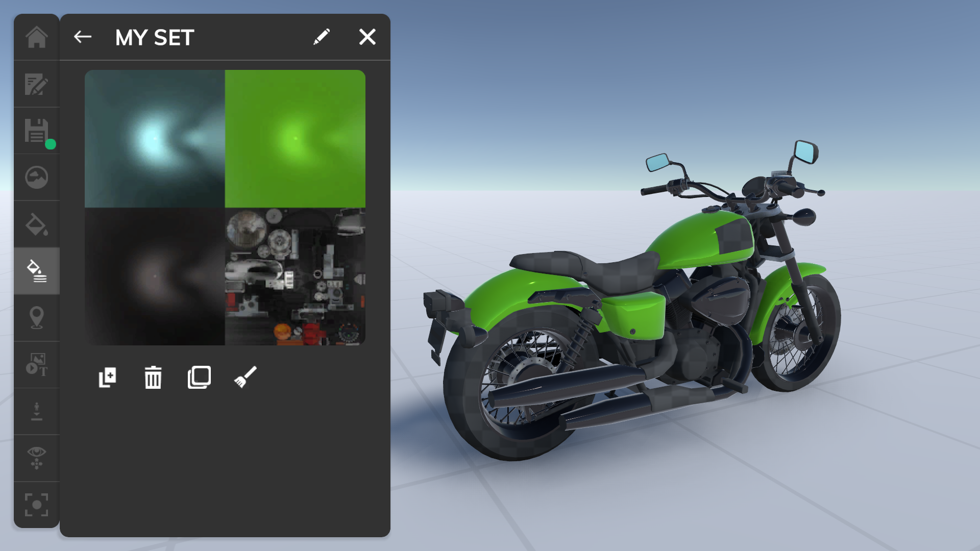Click the pose download sidebar icon
This screenshot has width=980, height=551.
(x=37, y=411)
